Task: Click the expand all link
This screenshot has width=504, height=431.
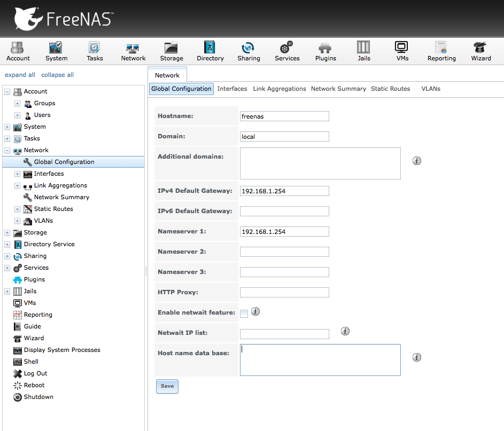Action: click(20, 75)
